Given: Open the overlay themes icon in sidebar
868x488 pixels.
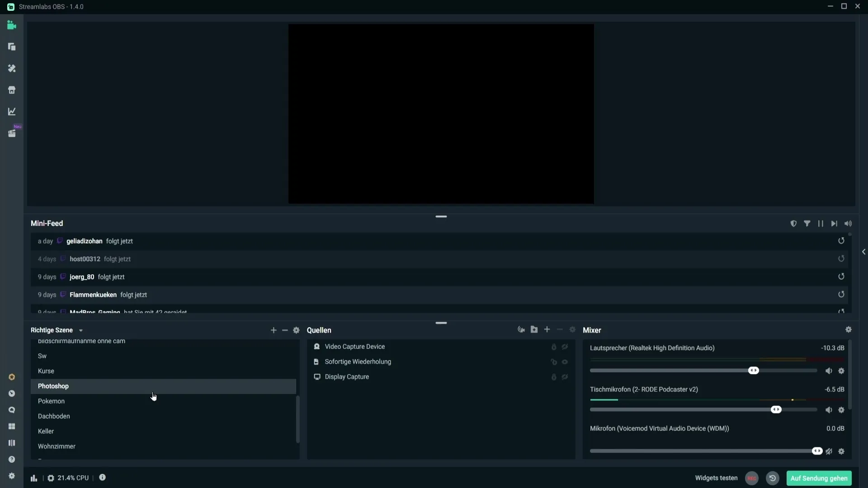Looking at the screenshot, I should point(12,47).
